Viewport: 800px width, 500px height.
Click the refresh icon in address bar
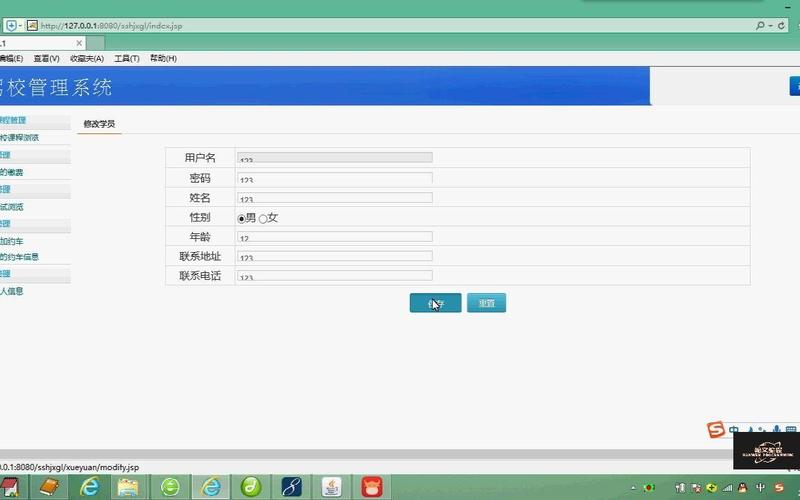[781, 25]
